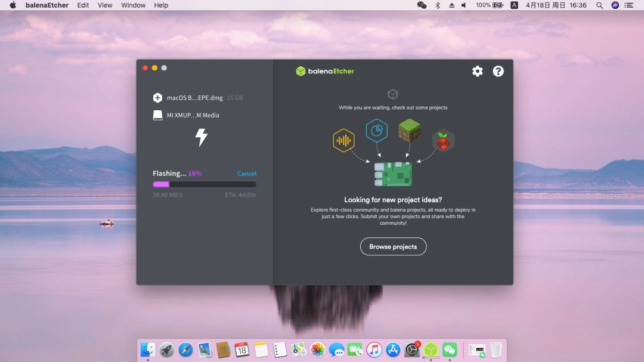
Task: Click the ETA: 4m50s text
Action: coord(241,195)
